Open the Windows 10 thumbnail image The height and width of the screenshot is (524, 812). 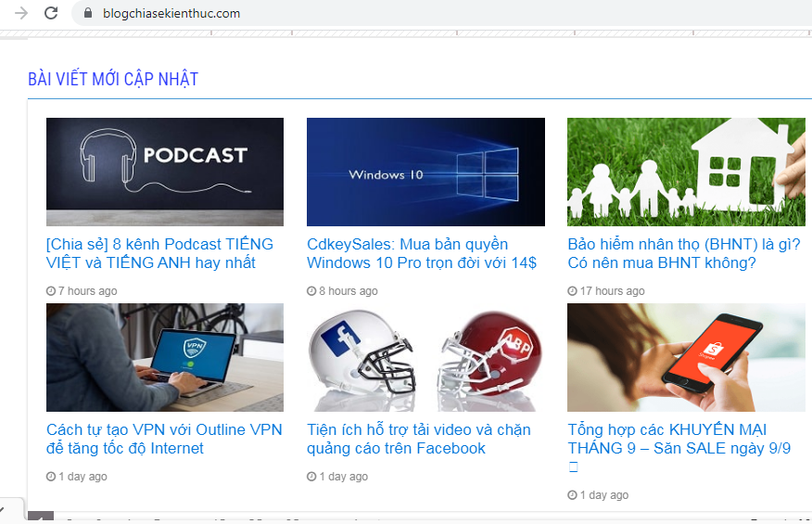pyautogui.click(x=425, y=172)
